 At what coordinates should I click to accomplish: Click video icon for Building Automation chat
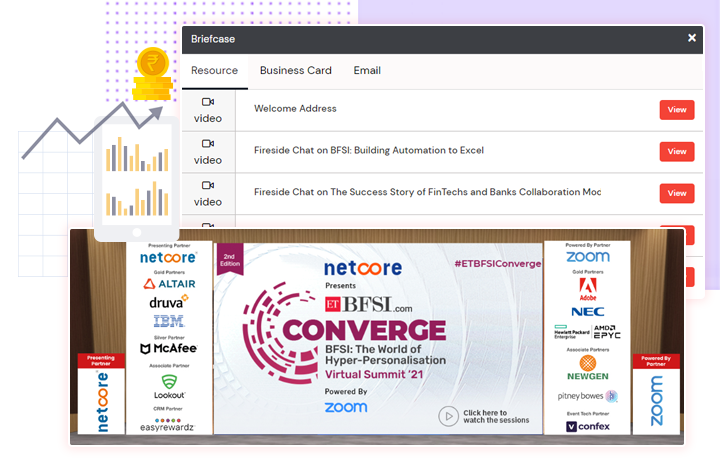pyautogui.click(x=208, y=144)
